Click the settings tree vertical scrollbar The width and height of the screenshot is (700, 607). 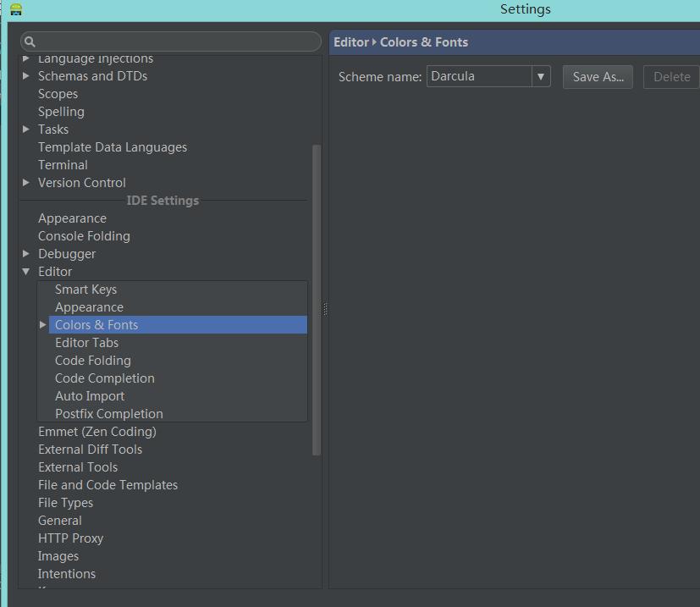point(317,300)
